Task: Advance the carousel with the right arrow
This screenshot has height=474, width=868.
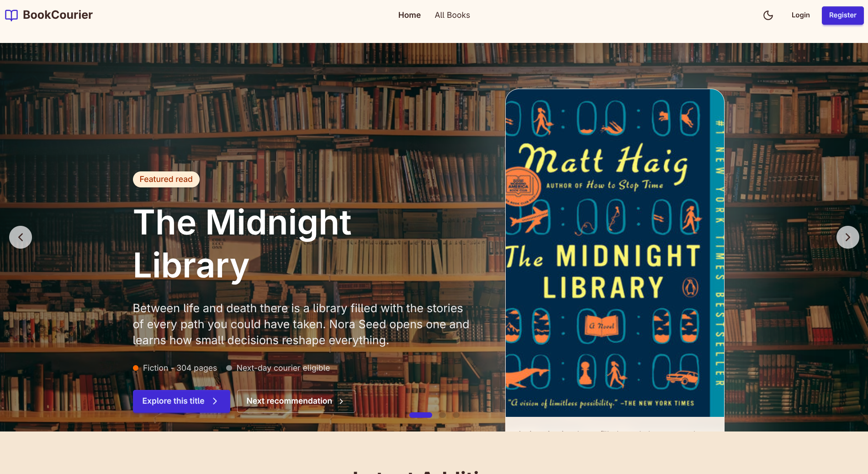Action: tap(848, 237)
